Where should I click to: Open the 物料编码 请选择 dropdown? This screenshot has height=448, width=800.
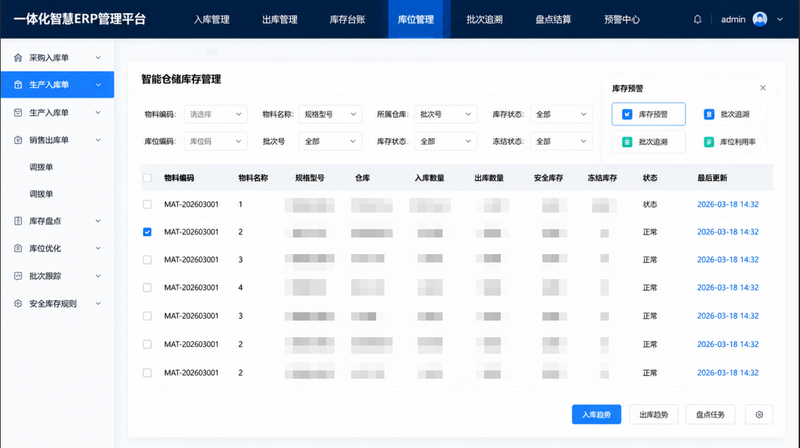(x=215, y=114)
